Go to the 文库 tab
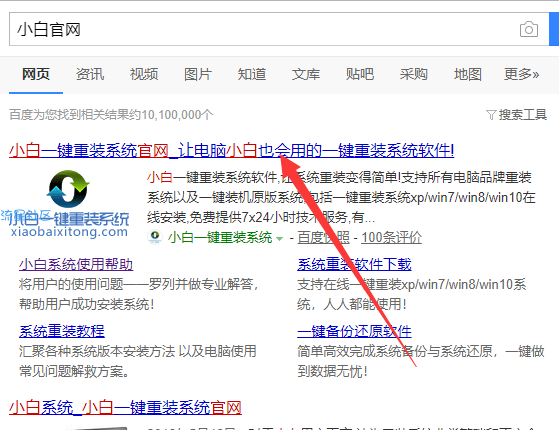The width and height of the screenshot is (559, 430). [306, 74]
